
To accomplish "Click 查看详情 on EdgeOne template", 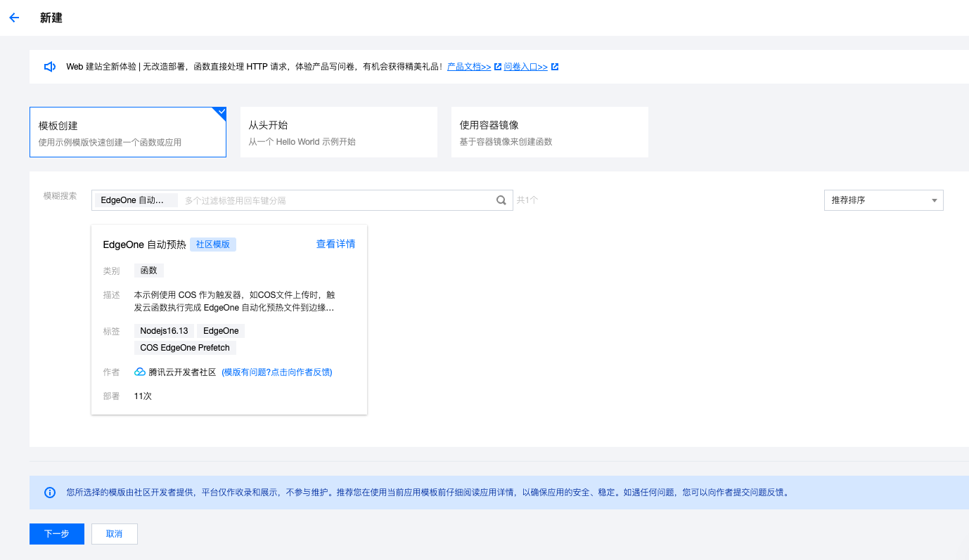I will click(x=335, y=244).
